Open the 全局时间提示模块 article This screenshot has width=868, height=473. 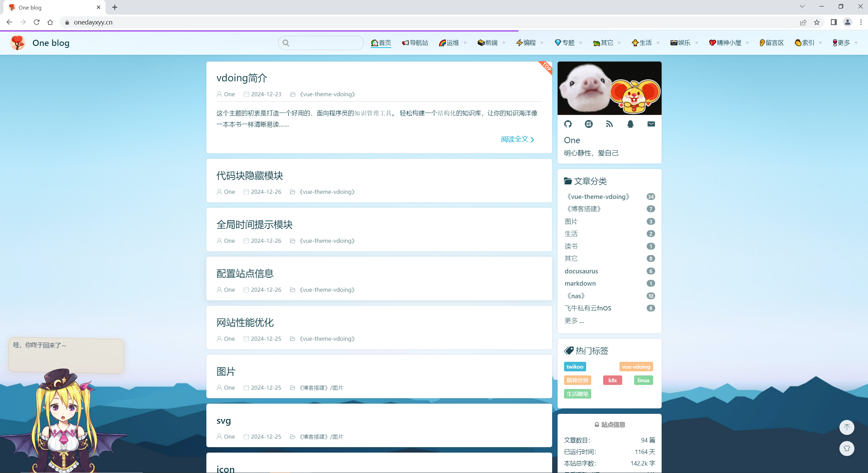pos(254,224)
